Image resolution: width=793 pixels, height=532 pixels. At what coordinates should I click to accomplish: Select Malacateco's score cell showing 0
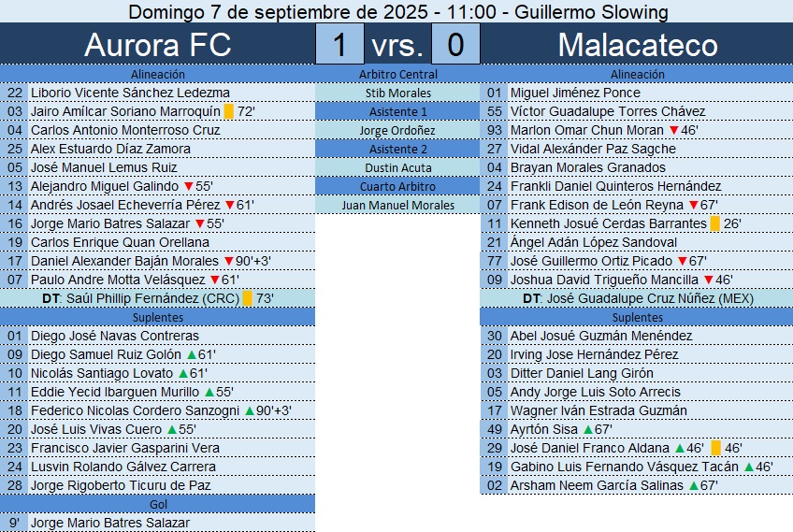coord(455,44)
